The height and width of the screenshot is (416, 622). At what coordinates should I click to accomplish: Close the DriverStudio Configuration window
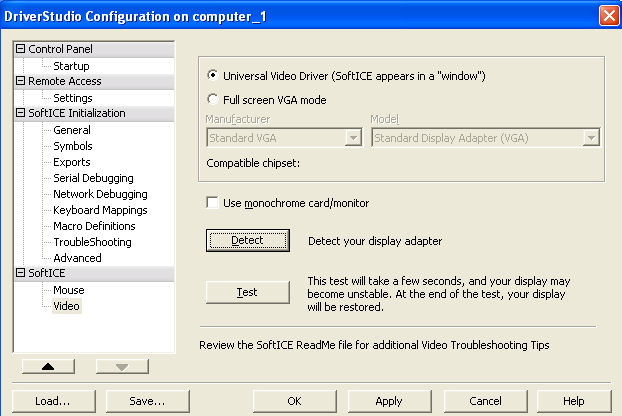tap(607, 15)
